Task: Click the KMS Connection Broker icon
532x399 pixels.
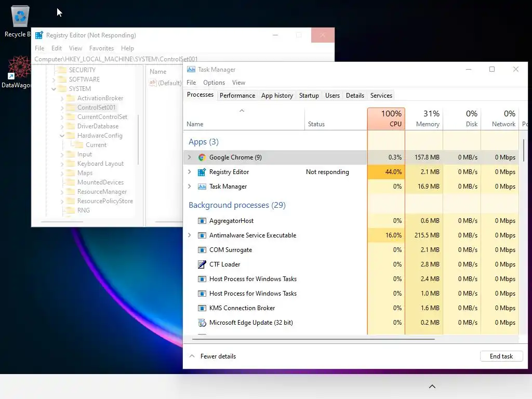Action: [202, 308]
